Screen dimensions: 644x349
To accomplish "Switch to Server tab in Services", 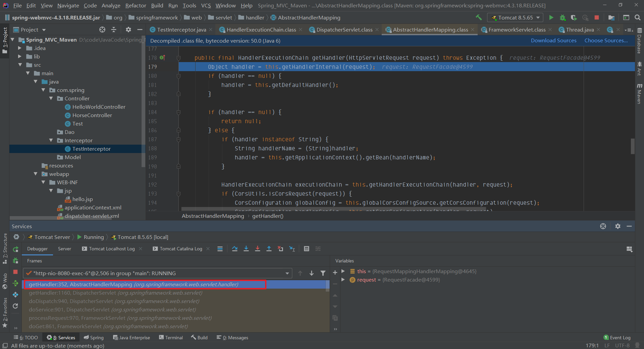I will (64, 249).
